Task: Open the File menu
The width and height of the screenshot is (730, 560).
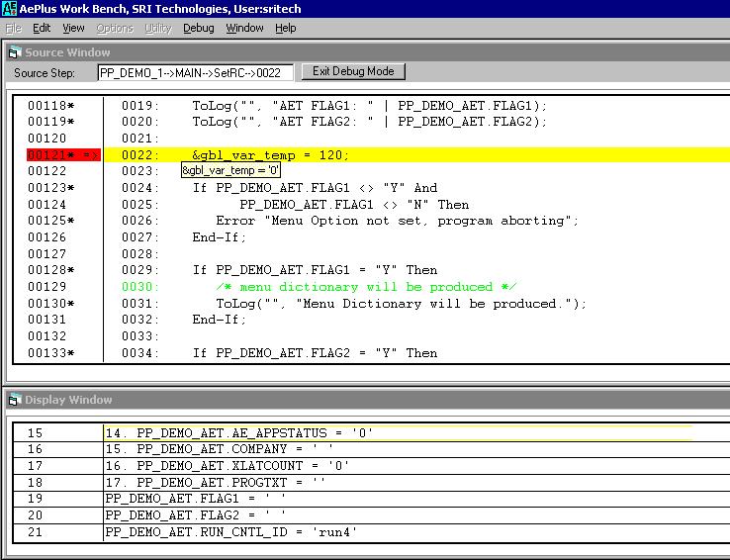Action: [14, 28]
